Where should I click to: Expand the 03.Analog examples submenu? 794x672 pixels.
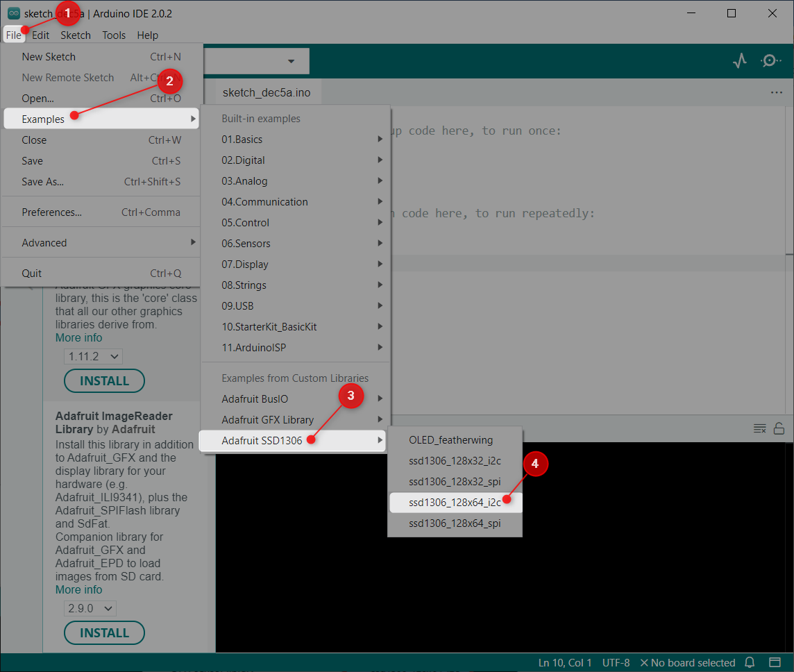(x=296, y=180)
